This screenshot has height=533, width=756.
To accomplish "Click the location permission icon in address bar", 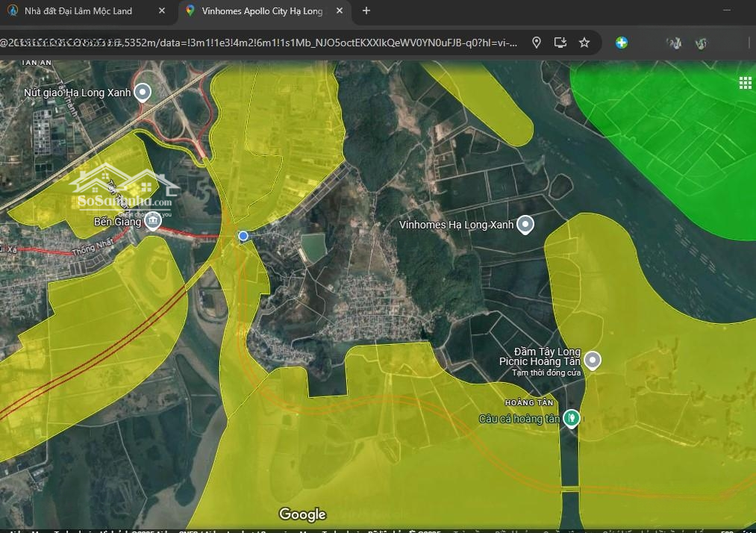I will tap(536, 43).
